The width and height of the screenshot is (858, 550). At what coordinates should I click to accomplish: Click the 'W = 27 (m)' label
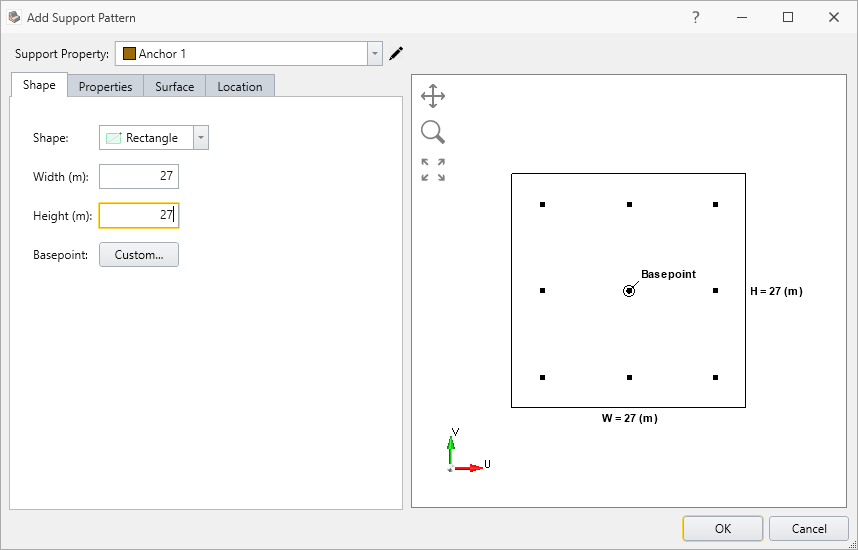pos(629,419)
